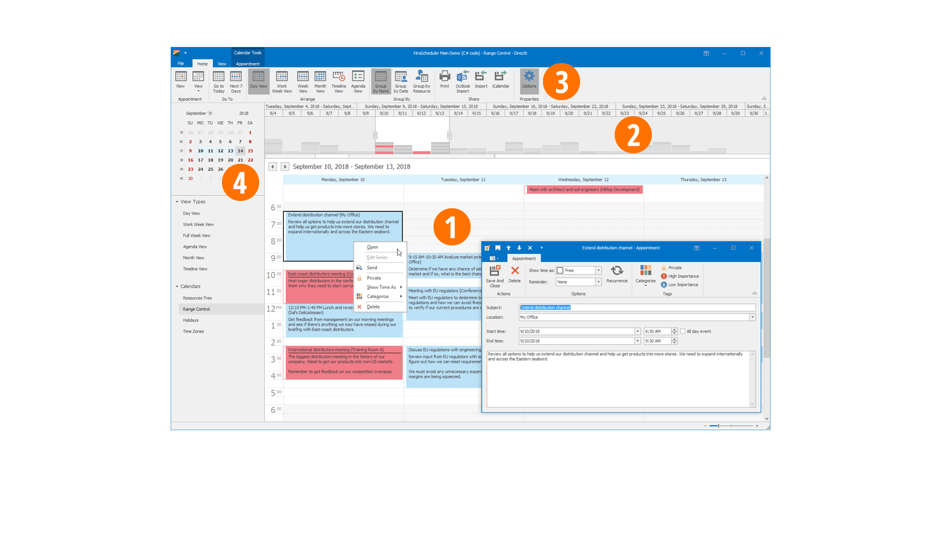The width and height of the screenshot is (940, 560).
Task: Check the All day event checkbox
Action: 683,331
